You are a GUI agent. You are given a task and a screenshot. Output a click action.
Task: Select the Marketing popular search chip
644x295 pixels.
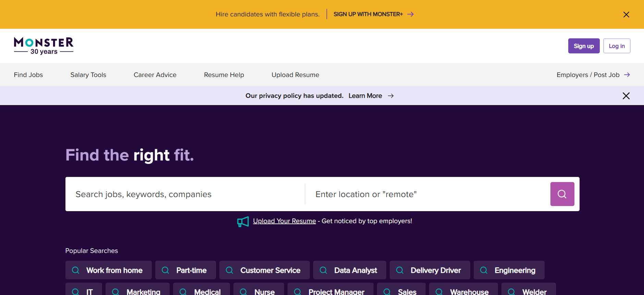click(x=137, y=289)
